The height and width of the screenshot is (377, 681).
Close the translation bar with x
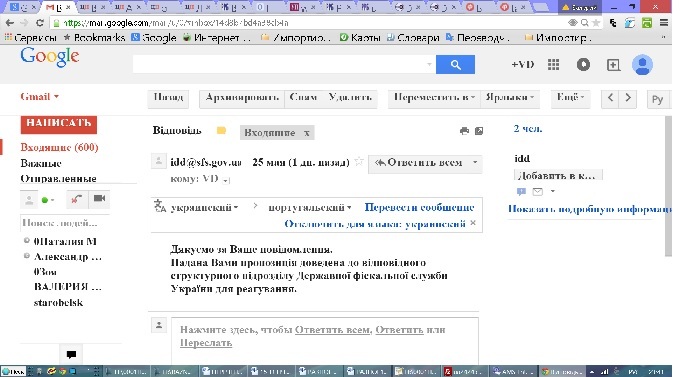[473, 223]
